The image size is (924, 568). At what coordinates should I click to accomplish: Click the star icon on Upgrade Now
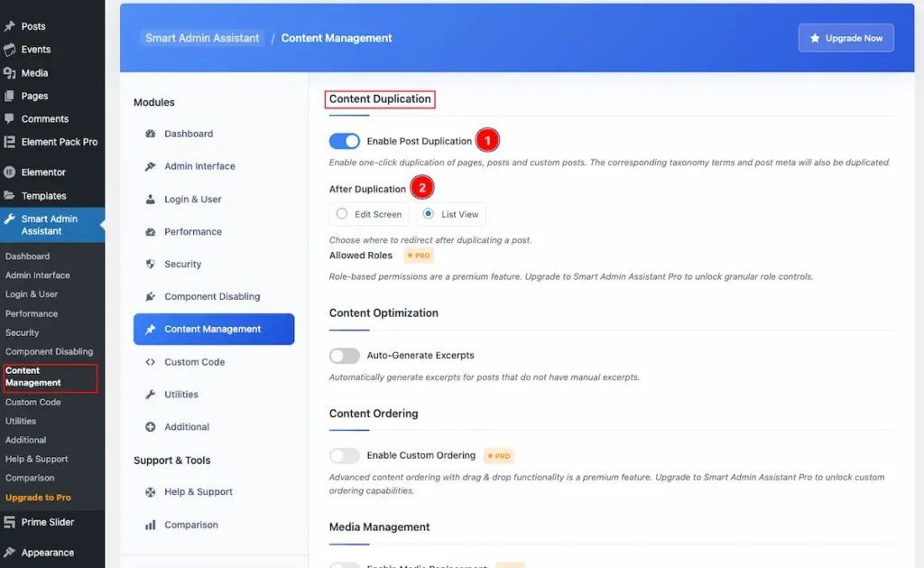pos(815,38)
